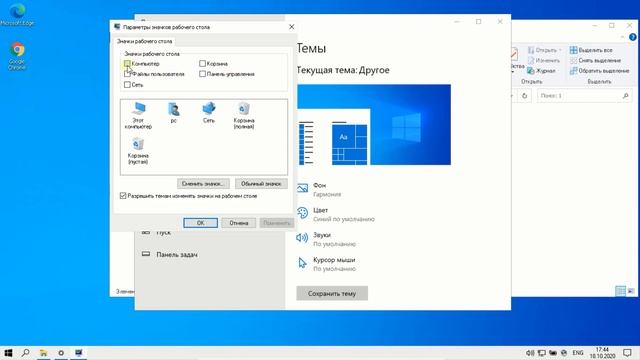Open Панель задач section in Settings sidebar
640x360 pixels.
click(169, 255)
